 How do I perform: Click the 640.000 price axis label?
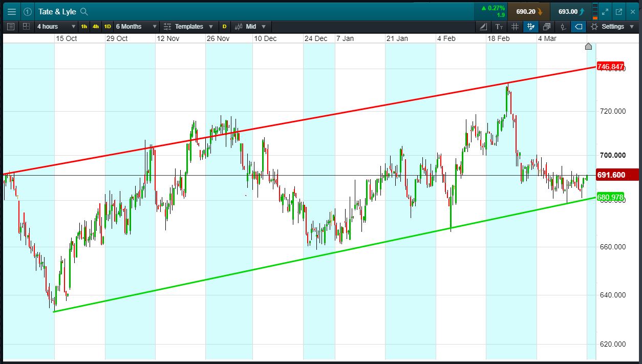pos(612,295)
